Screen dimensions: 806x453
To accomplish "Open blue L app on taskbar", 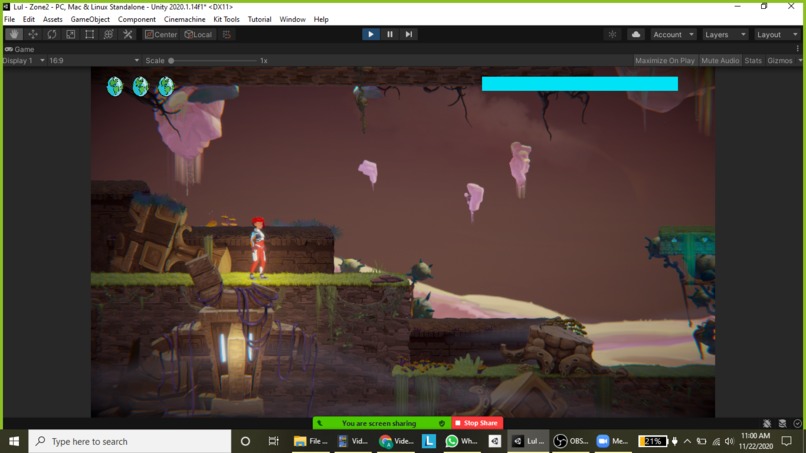I will click(429, 441).
